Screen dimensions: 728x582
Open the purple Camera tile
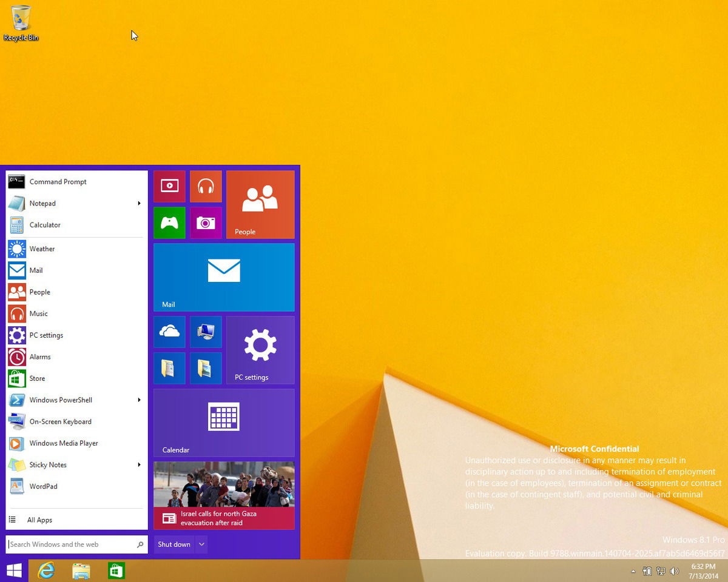tap(206, 222)
